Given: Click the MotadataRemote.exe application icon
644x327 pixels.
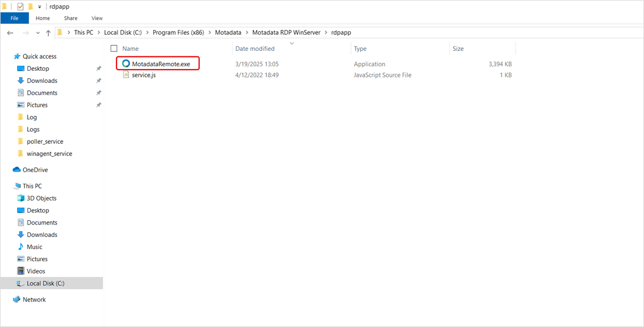Looking at the screenshot, I should [125, 64].
